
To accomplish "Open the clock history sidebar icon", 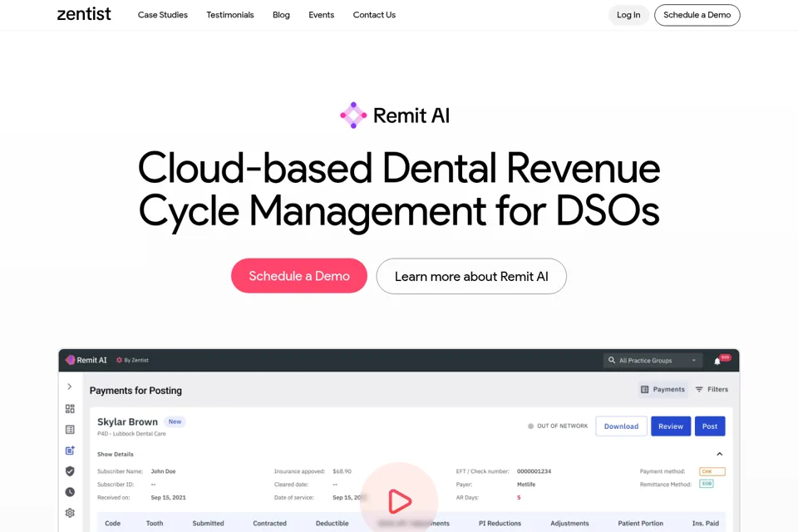I will tap(70, 492).
